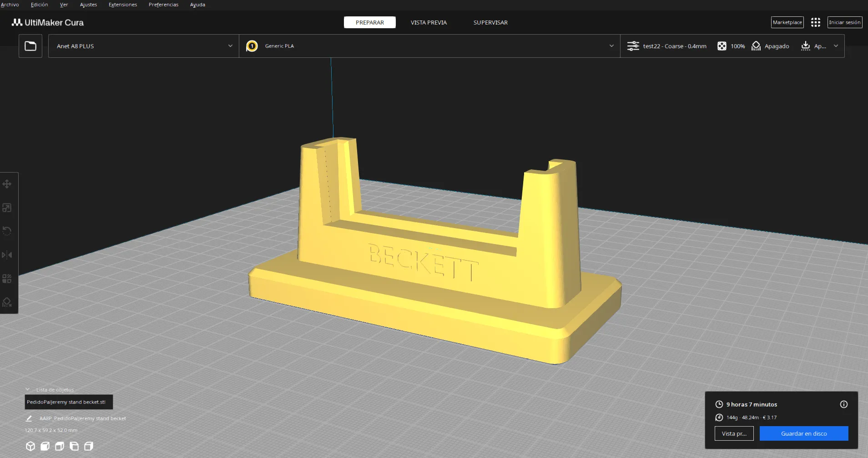Open file folder icon
Image resolution: width=868 pixels, height=458 pixels.
pos(30,46)
